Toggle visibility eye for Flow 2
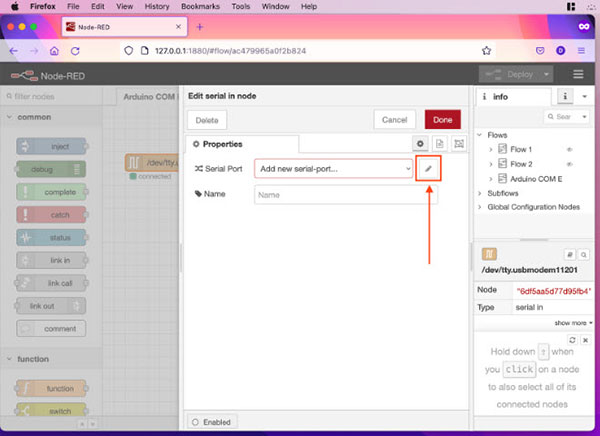 pos(570,163)
